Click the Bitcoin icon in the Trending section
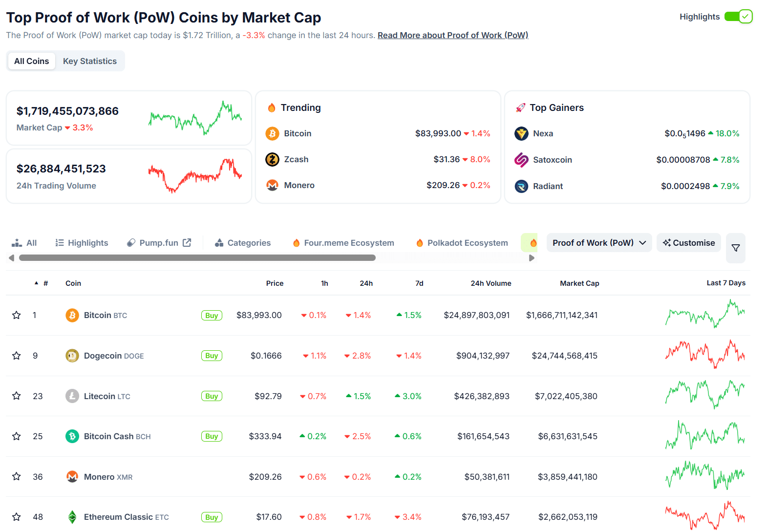Viewport: 767px width, 532px height. 272,133
